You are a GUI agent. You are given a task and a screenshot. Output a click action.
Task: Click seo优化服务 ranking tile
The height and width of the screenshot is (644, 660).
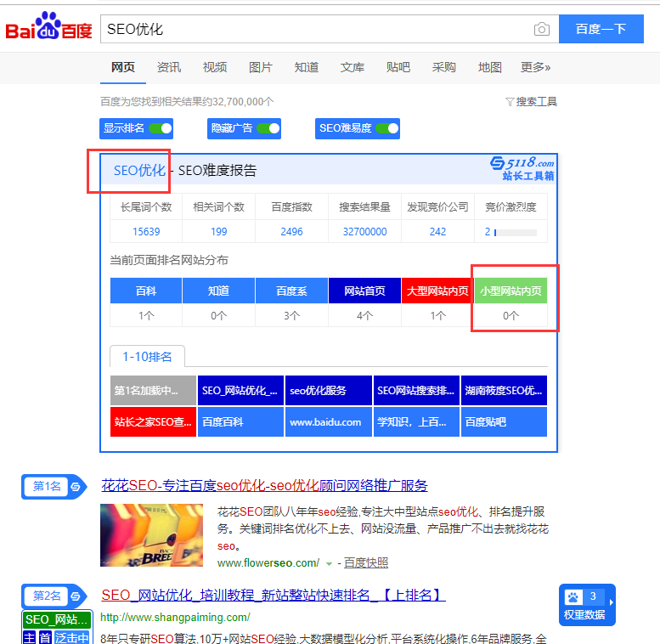(x=329, y=391)
